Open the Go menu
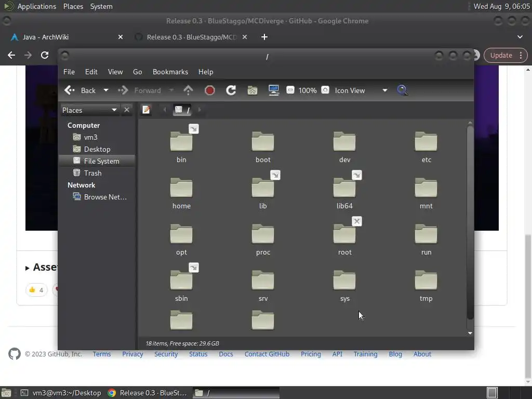 click(137, 72)
